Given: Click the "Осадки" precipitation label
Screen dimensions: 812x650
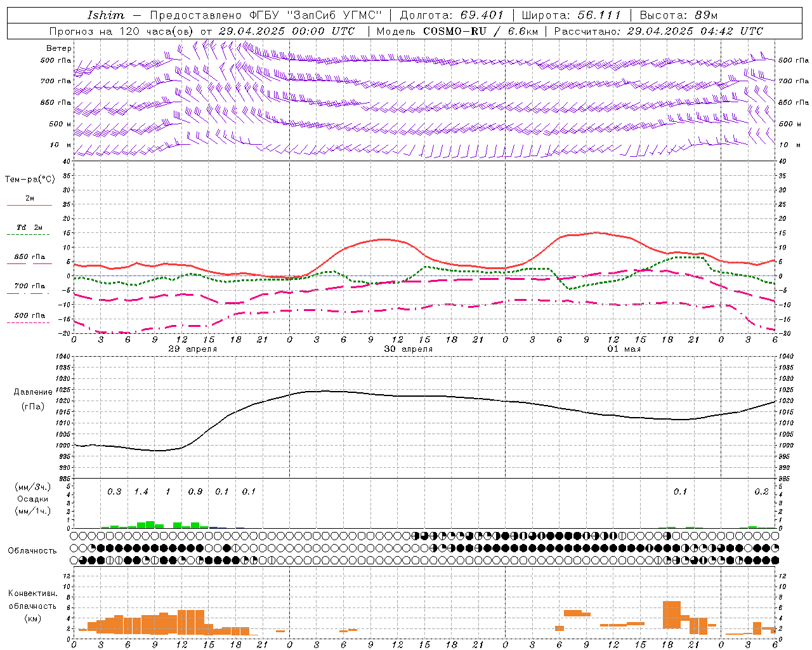Looking at the screenshot, I should (32, 499).
